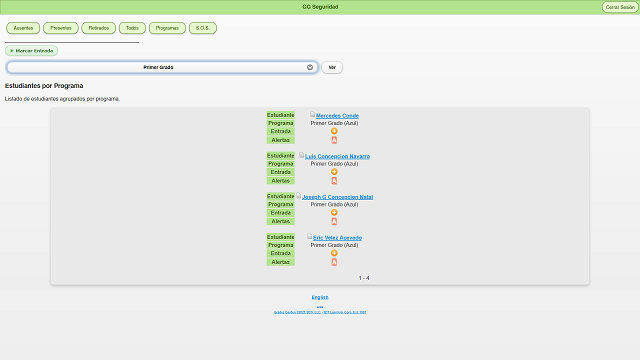640x360 pixels.
Task: Open the S.O.S. tab
Action: click(203, 28)
